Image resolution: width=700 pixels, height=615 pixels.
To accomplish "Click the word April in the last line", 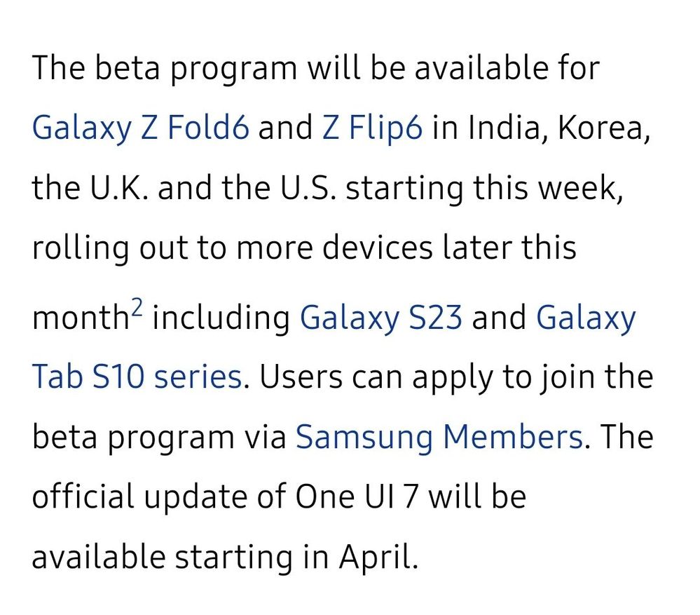I will [x=378, y=557].
